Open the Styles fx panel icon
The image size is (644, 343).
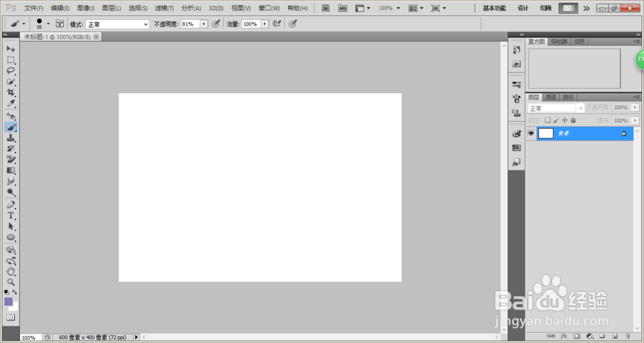[516, 162]
